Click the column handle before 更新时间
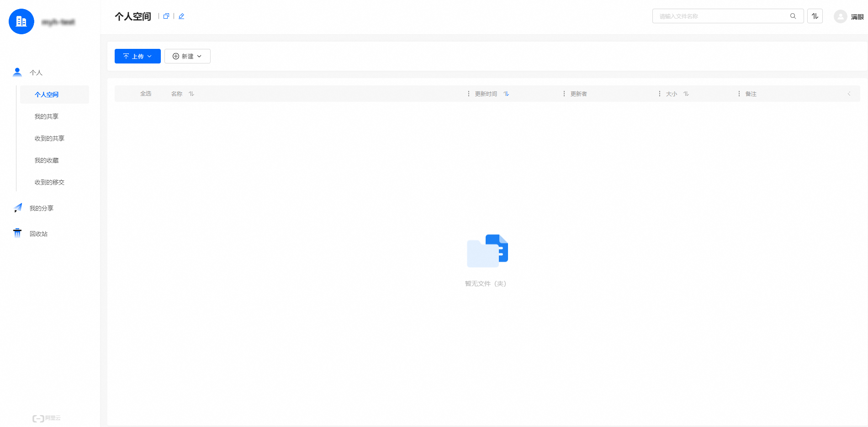 469,94
